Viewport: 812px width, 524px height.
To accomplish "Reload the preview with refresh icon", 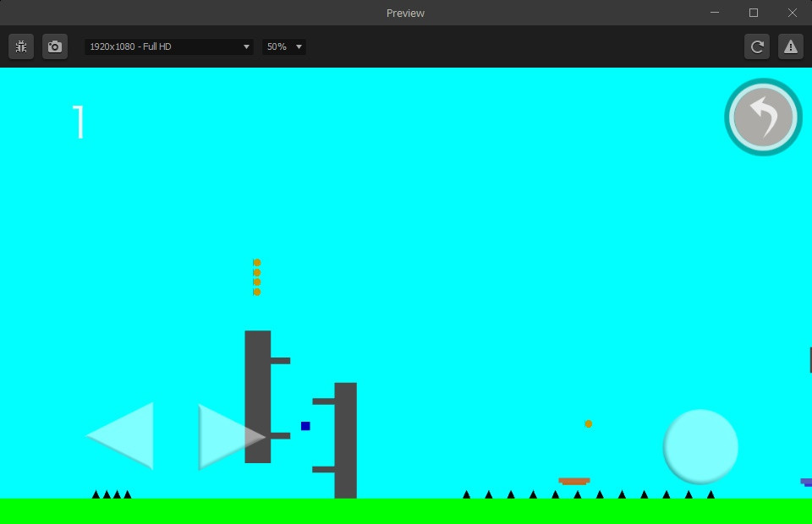I will coord(756,46).
